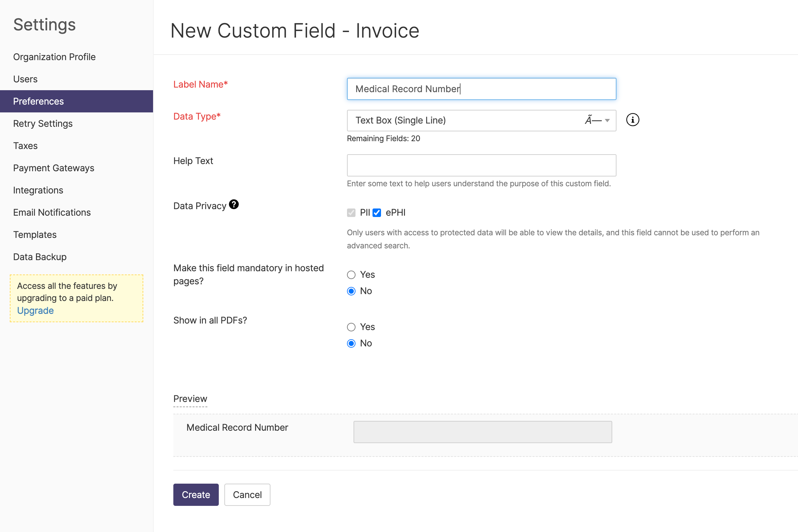Viewport: 798px width, 532px height.
Task: Click inside the Help Text field
Action: click(481, 165)
